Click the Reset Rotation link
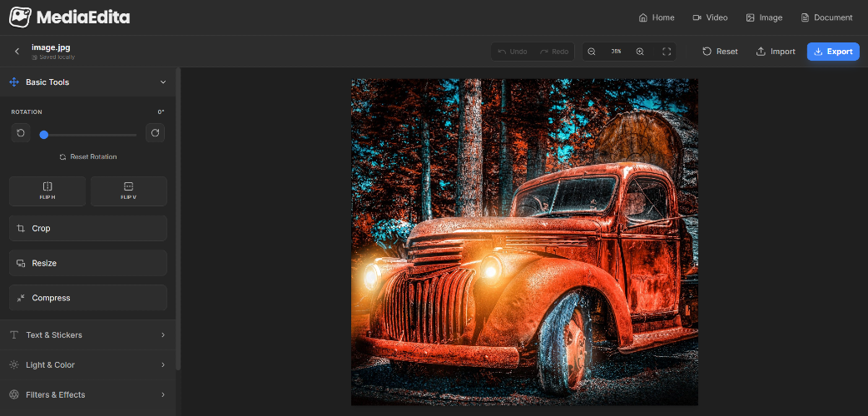The width and height of the screenshot is (868, 416). 88,156
